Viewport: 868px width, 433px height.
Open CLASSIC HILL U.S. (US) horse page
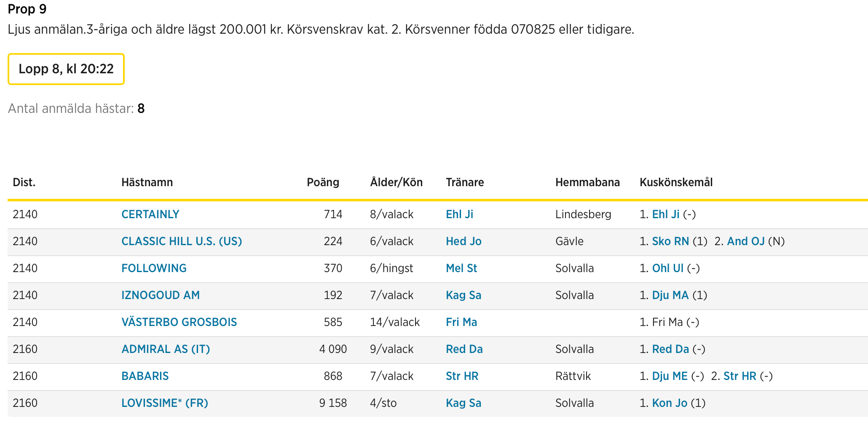pyautogui.click(x=182, y=241)
